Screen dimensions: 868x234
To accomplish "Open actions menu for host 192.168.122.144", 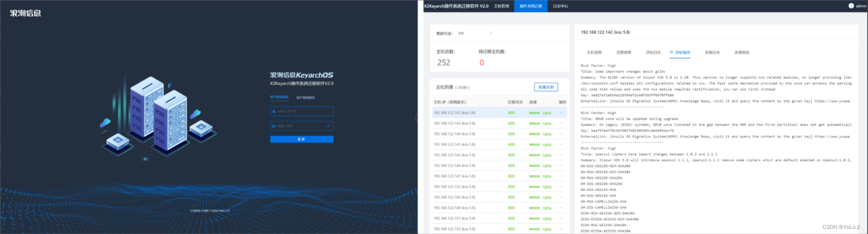I will coord(561,166).
